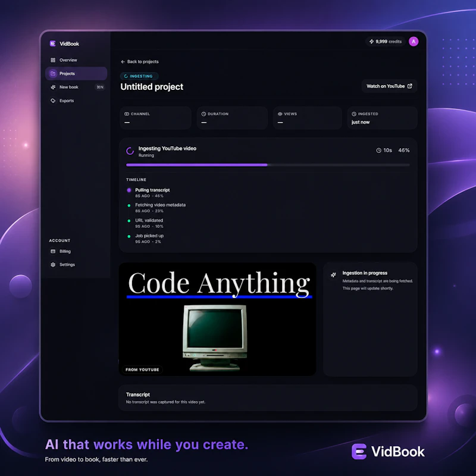
Task: Click the 'Ingestion in progress' heading
Action: pyautogui.click(x=365, y=273)
